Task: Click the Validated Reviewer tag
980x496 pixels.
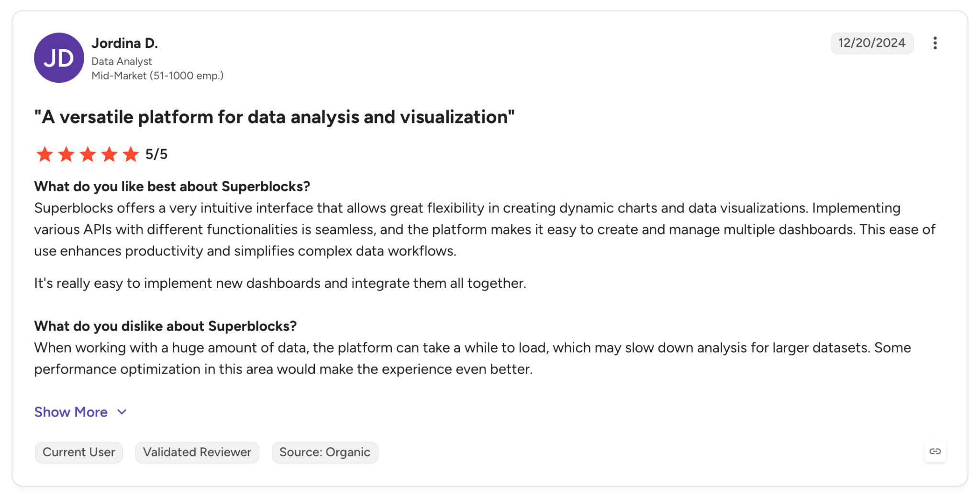Action: point(197,452)
